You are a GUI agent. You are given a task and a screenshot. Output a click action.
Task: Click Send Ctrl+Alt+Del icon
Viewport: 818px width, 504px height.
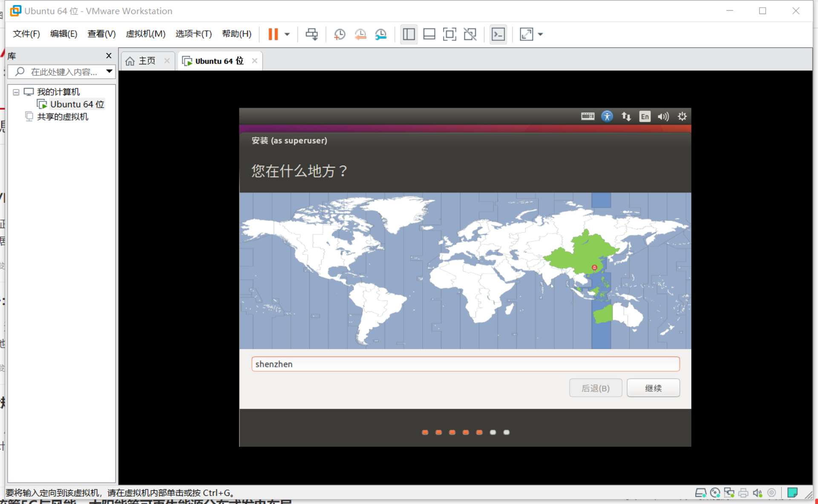(311, 34)
